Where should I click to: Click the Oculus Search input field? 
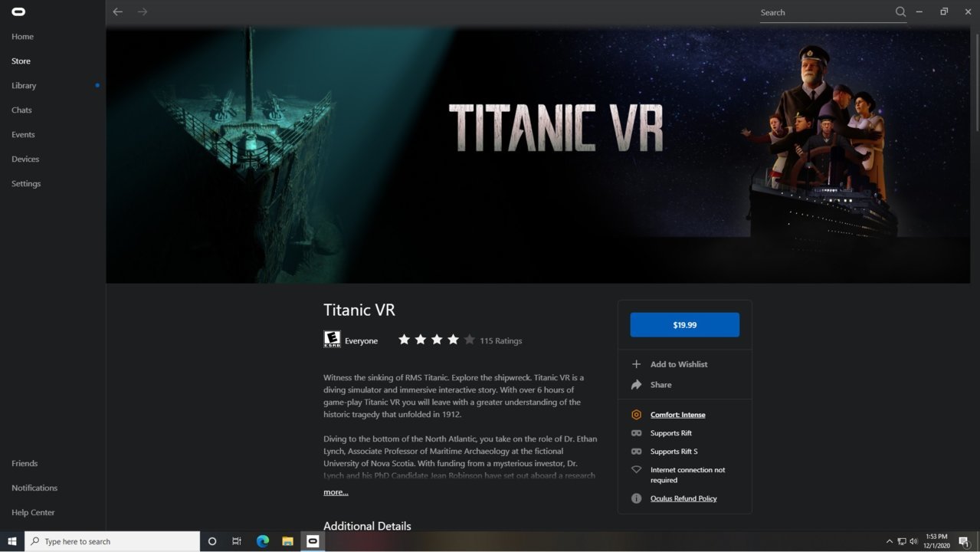point(826,12)
